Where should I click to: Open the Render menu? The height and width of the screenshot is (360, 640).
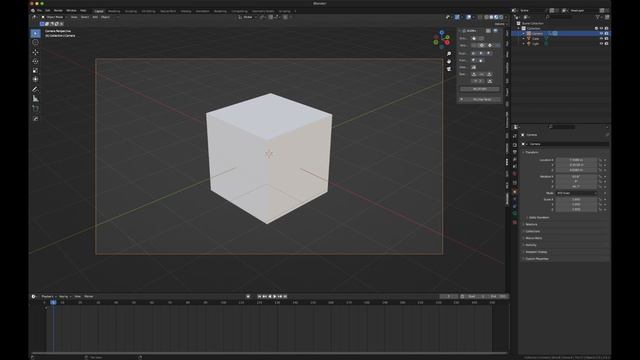coord(58,11)
